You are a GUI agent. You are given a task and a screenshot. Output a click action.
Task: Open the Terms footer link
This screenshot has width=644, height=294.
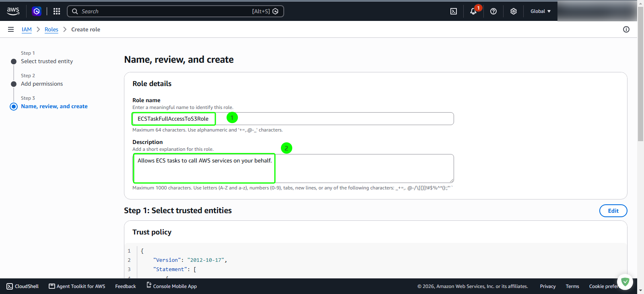(572, 286)
